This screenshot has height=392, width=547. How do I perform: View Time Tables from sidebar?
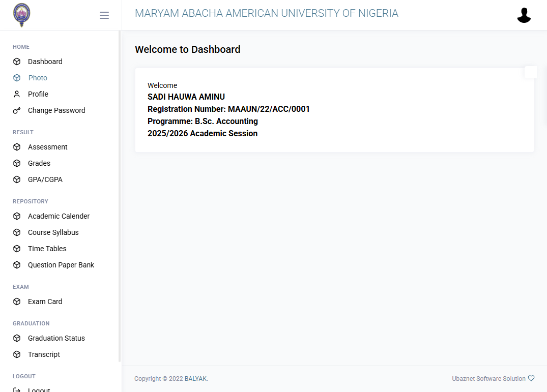[47, 249]
